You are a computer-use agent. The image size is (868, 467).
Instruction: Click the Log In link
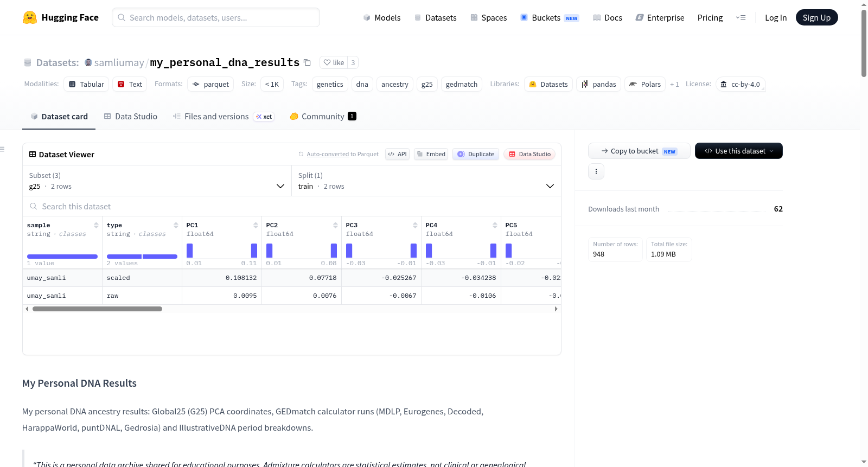pos(776,17)
